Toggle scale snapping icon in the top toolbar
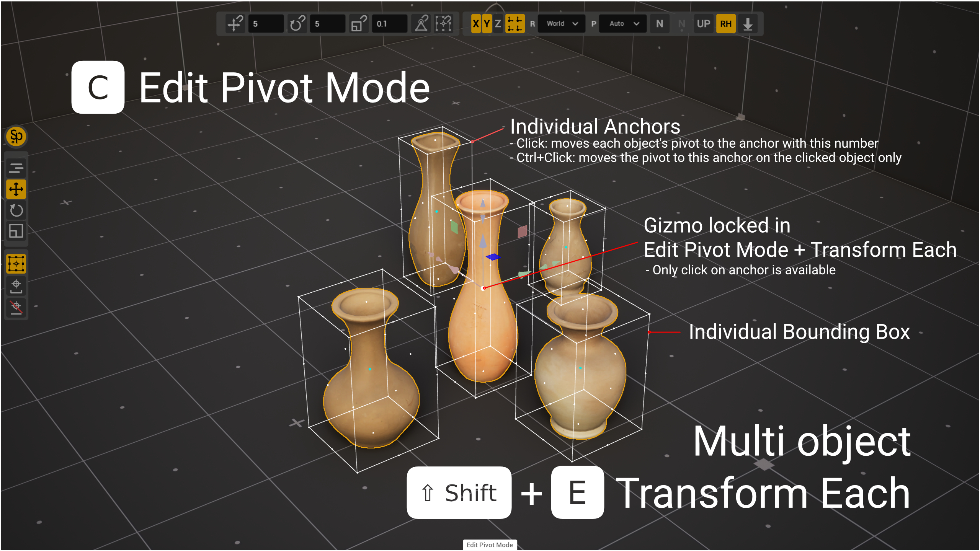The width and height of the screenshot is (980, 551). (x=359, y=24)
